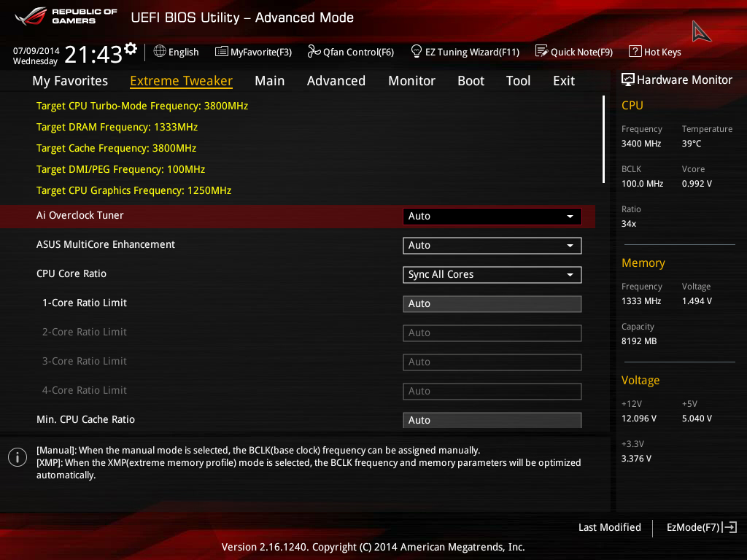Select the 1-Core Ratio Limit field
The width and height of the screenshot is (747, 560).
tap(492, 304)
